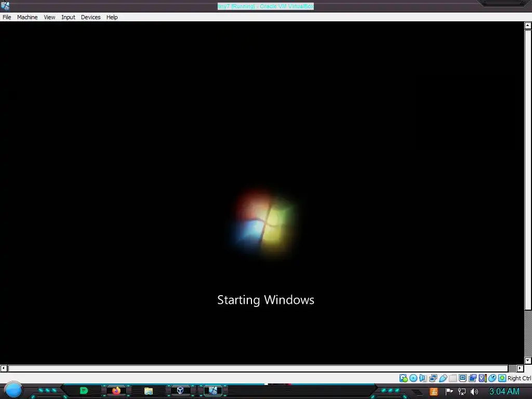Click the Start orb button
The width and height of the screenshot is (532, 399).
14,390
